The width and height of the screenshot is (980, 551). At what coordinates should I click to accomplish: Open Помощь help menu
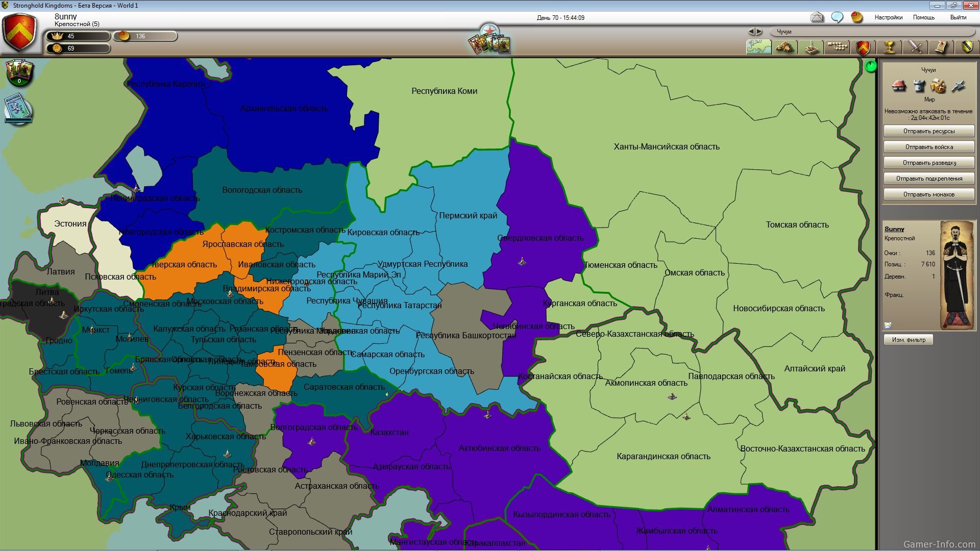coord(923,17)
